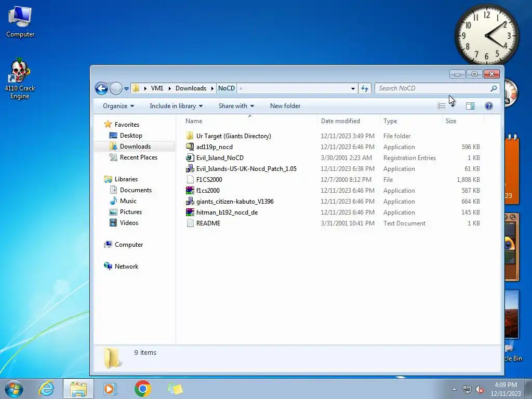The image size is (532, 399).
Task: Expand the arrow after NoCD in the breadcrumb
Action: coord(241,88)
